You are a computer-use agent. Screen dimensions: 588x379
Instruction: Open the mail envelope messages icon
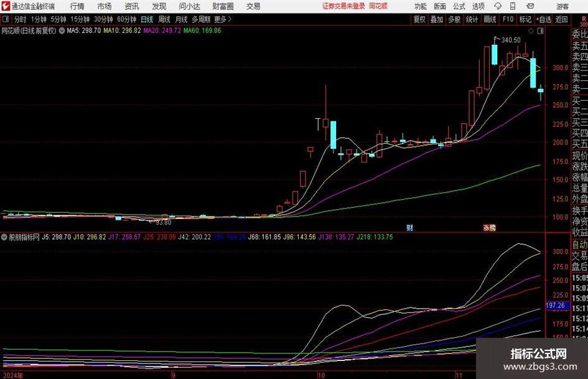coord(530,6)
